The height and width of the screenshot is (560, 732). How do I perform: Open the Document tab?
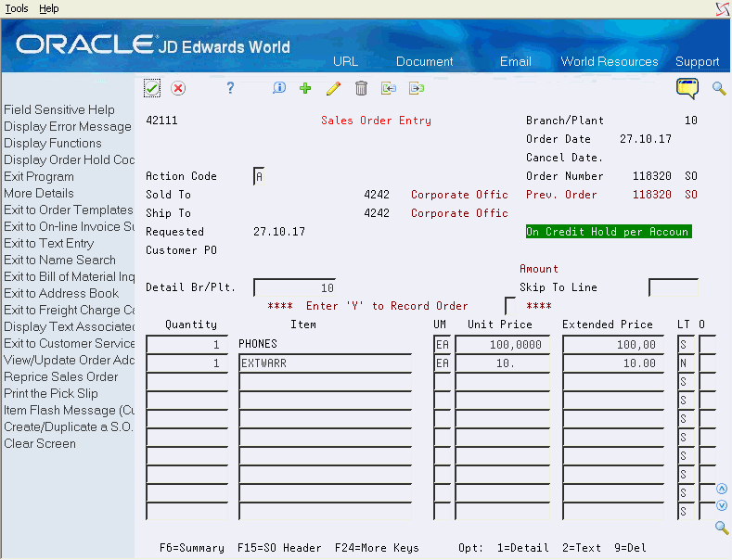tap(424, 61)
